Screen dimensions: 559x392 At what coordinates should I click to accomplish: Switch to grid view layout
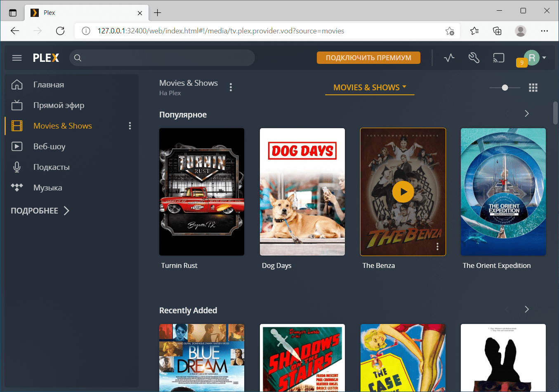533,87
